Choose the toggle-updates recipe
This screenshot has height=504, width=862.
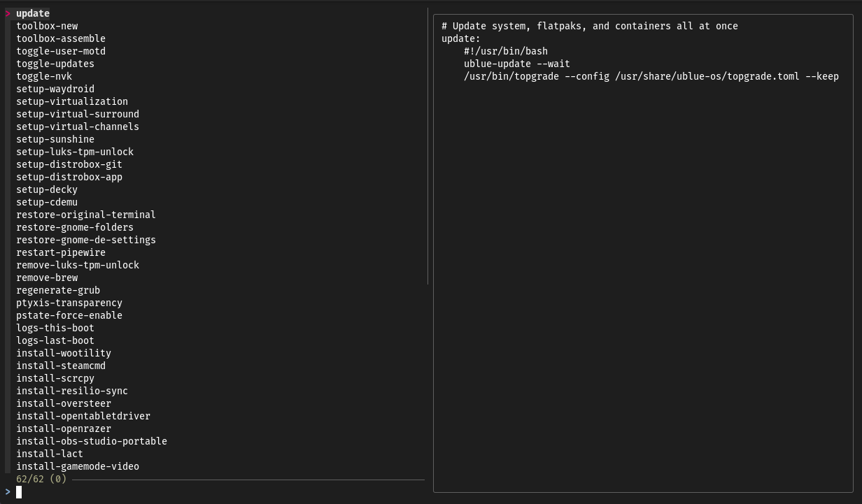click(x=55, y=64)
